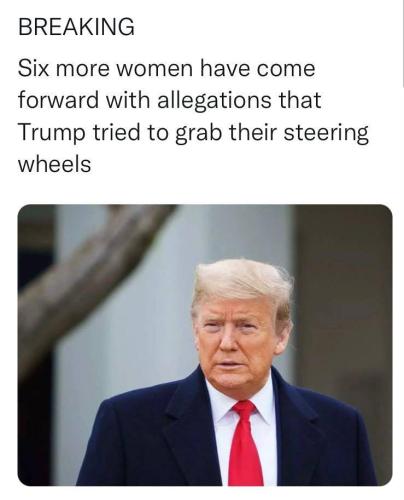Click the word "steering" in the post
The height and width of the screenshot is (500, 404).
click(326, 133)
